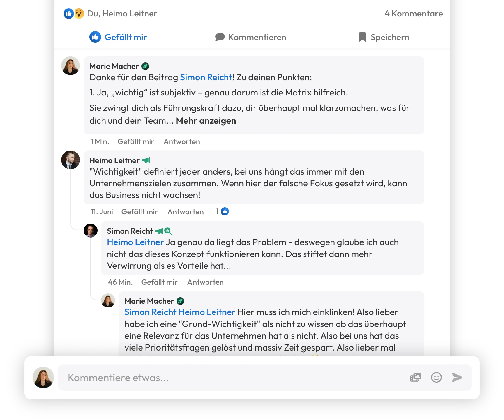Click the Kommentieren speech bubble icon
This screenshot has width=504, height=420.
[220, 37]
